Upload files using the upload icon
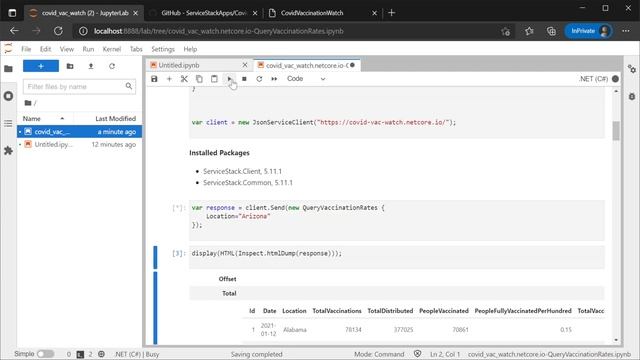 91,66
